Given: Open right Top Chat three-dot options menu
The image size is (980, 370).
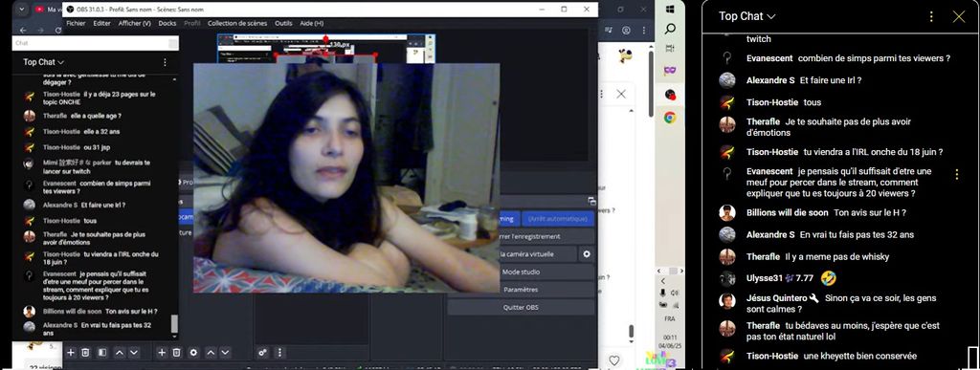Looking at the screenshot, I should coord(931,17).
